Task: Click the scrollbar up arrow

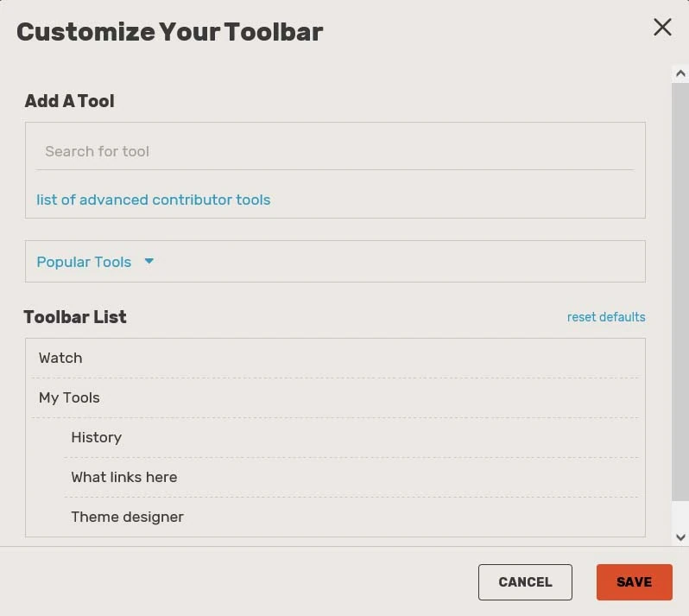Action: (680, 74)
